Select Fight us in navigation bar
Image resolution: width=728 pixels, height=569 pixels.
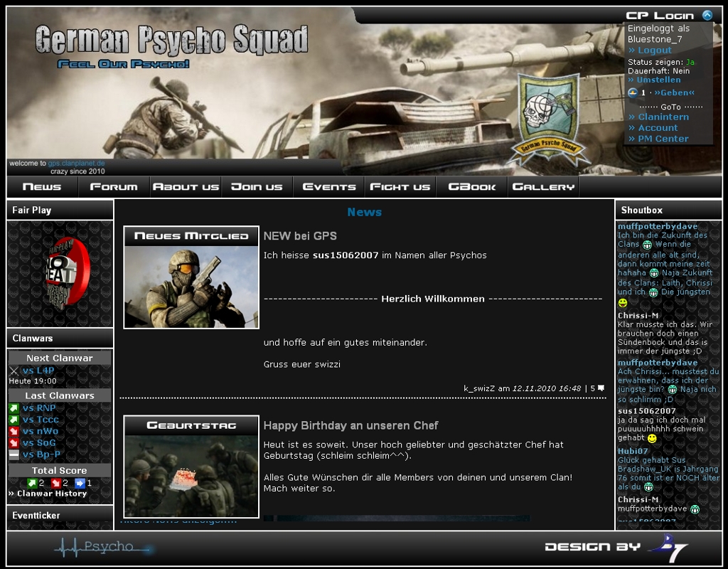(400, 187)
